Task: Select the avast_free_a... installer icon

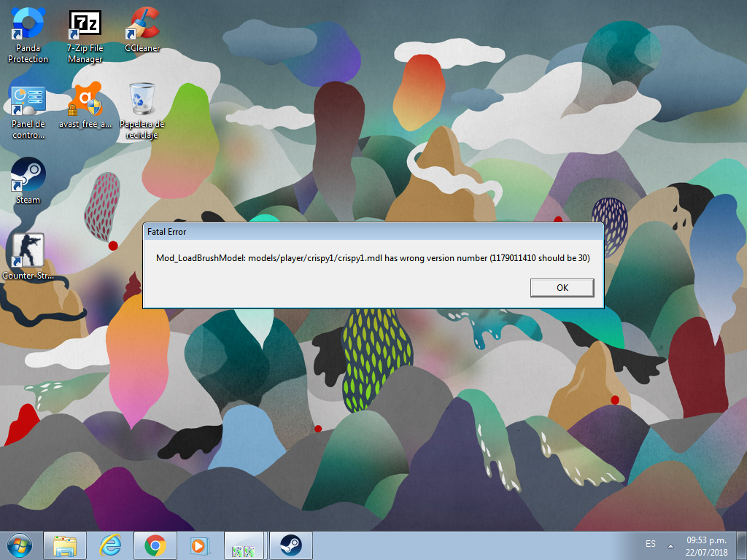Action: pyautogui.click(x=85, y=106)
